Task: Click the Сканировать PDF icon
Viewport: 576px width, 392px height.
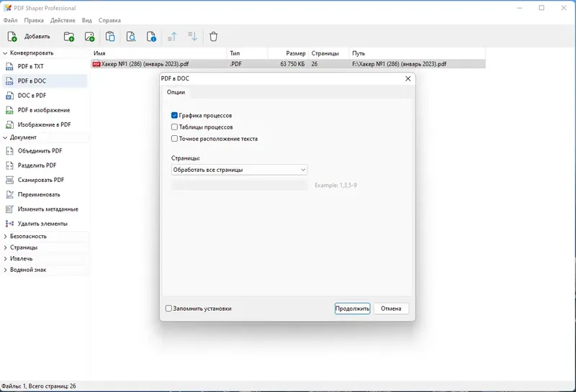Action: tap(9, 180)
